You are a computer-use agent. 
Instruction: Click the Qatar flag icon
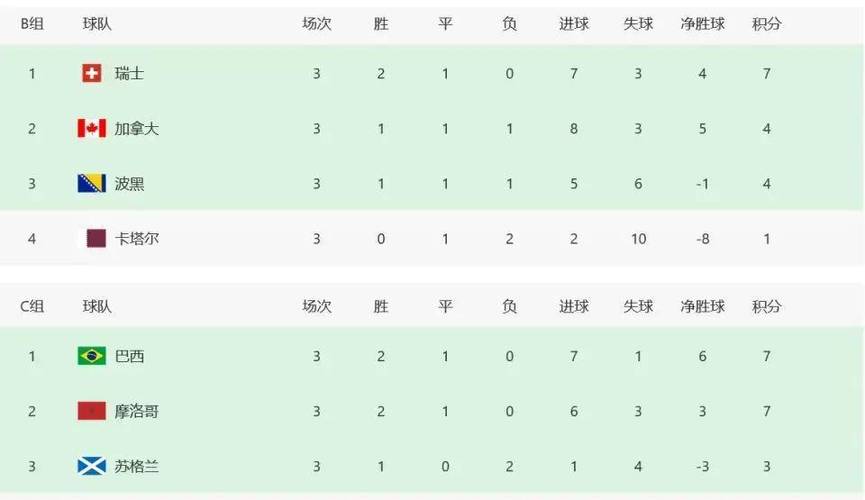pyautogui.click(x=96, y=238)
